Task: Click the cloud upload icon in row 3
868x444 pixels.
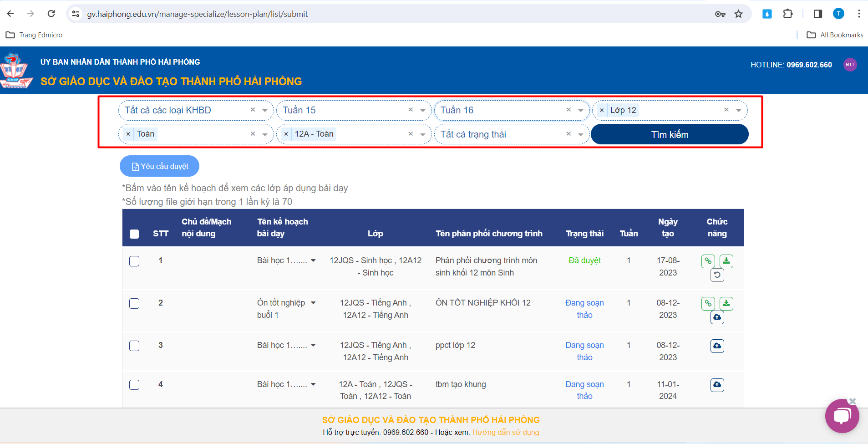Action: pos(717,346)
